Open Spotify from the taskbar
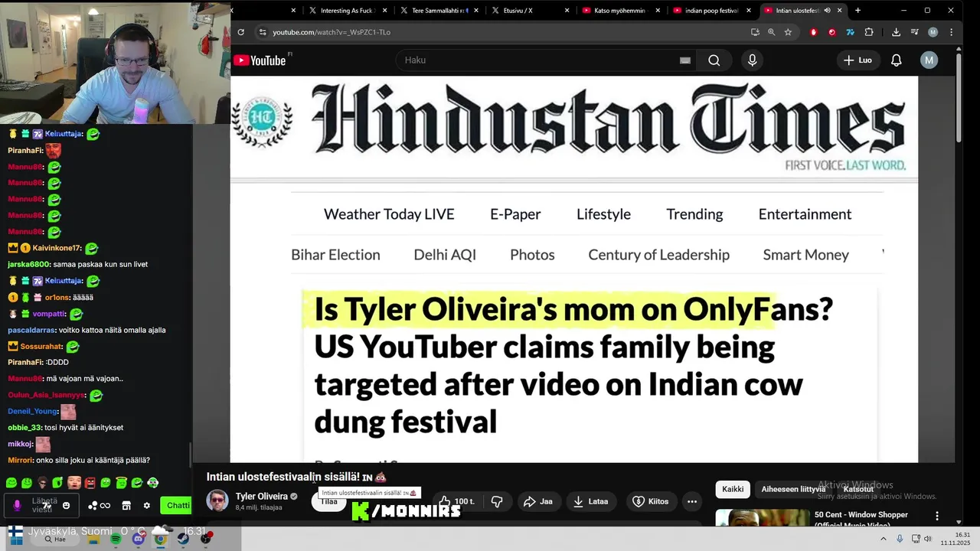The width and height of the screenshot is (980, 551). coord(116,539)
